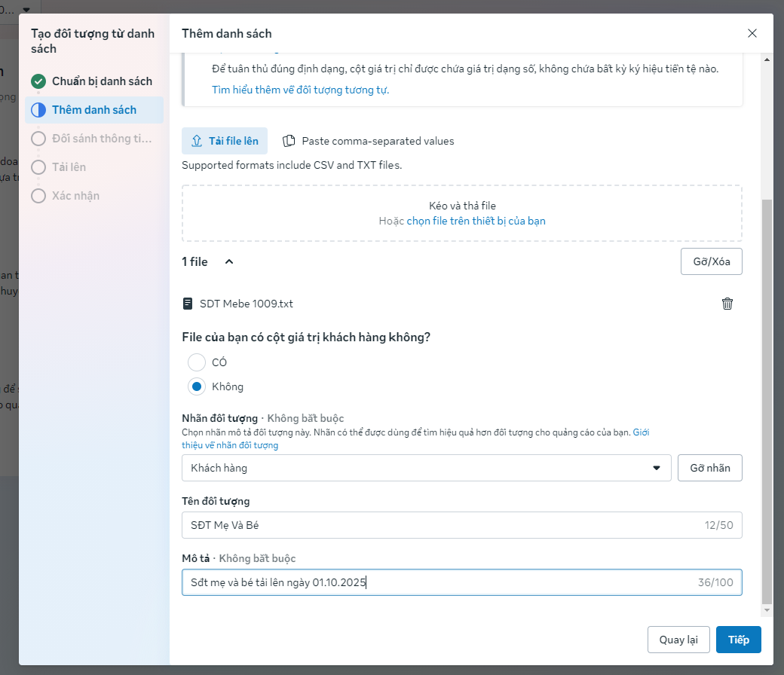Click the dialog's vertical scrollbar
The image size is (784, 675).
(x=767, y=399)
